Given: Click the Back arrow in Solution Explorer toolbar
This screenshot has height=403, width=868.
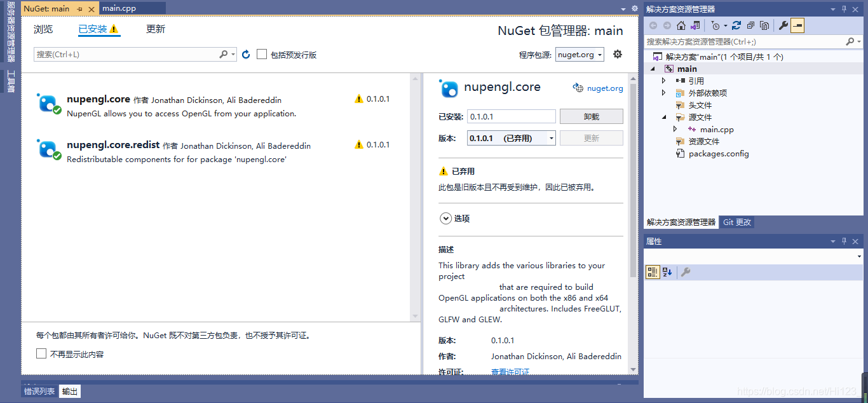Looking at the screenshot, I should 653,25.
